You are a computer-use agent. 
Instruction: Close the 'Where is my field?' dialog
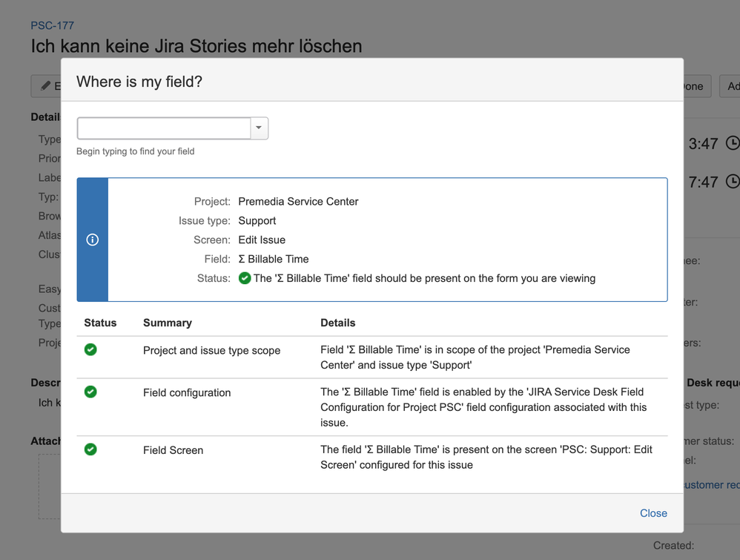[653, 513]
